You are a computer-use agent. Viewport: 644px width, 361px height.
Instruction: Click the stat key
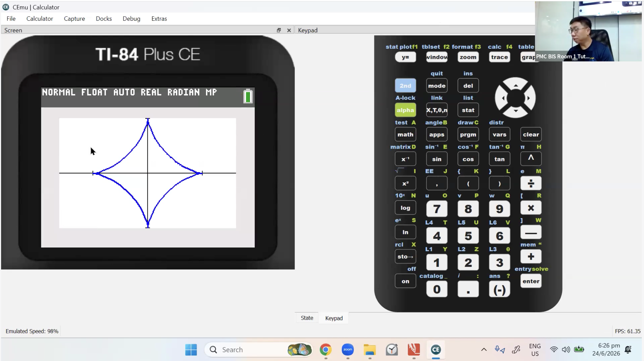(x=468, y=110)
